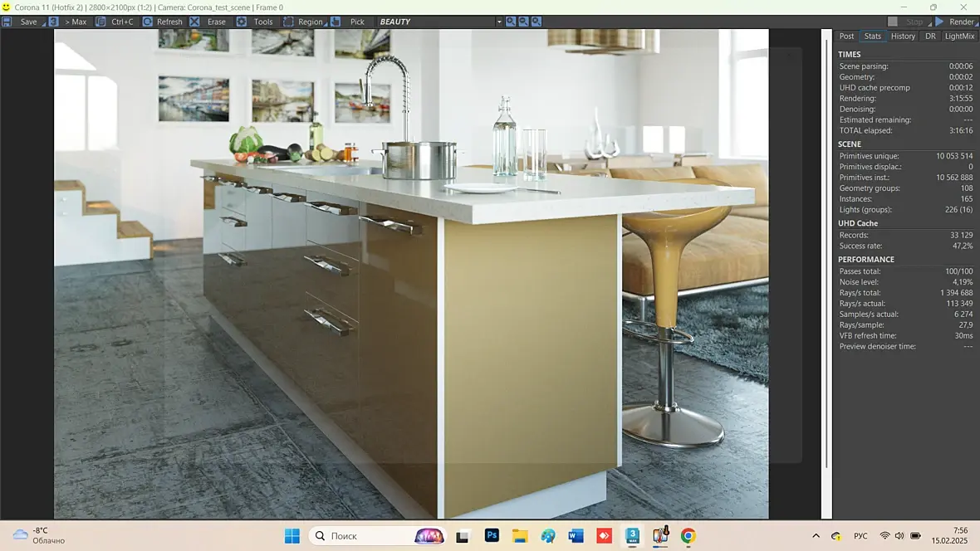
Task: Open the Windows Start menu
Action: 292,536
